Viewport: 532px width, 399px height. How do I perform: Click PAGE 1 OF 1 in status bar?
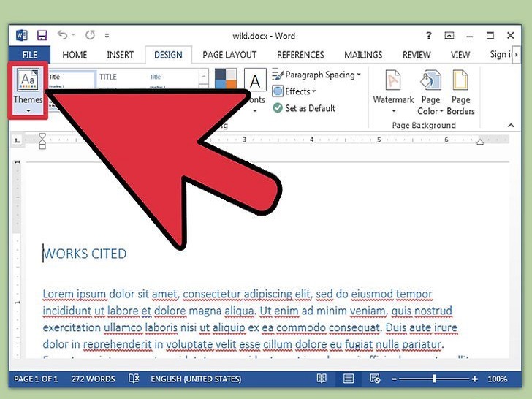tap(36, 379)
